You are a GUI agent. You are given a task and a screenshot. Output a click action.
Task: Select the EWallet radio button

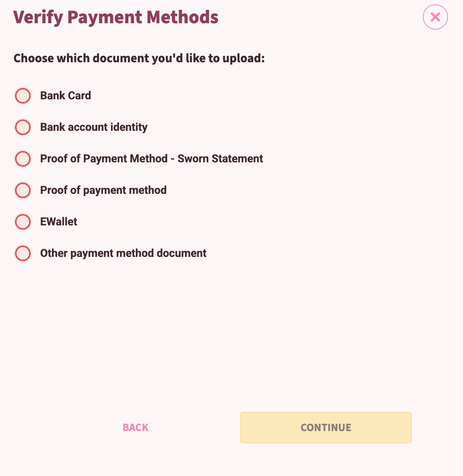coord(23,222)
